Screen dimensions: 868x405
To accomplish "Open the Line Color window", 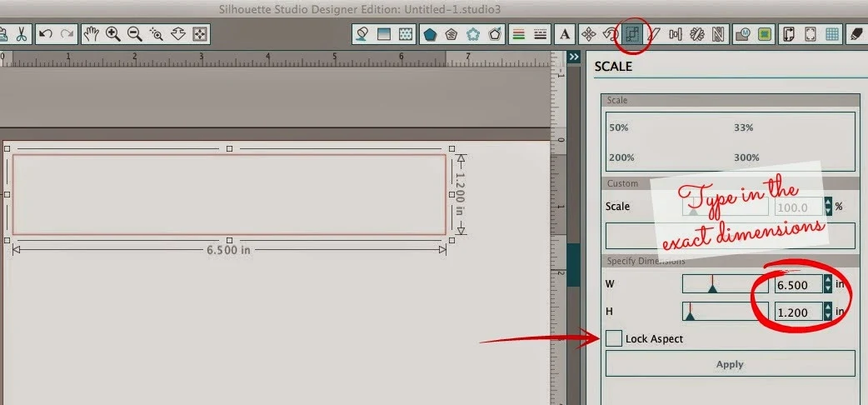I will point(519,34).
